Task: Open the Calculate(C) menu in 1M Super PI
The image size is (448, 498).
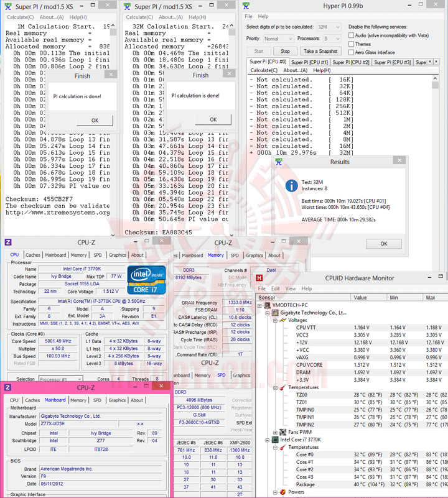Action: pyautogui.click(x=21, y=17)
